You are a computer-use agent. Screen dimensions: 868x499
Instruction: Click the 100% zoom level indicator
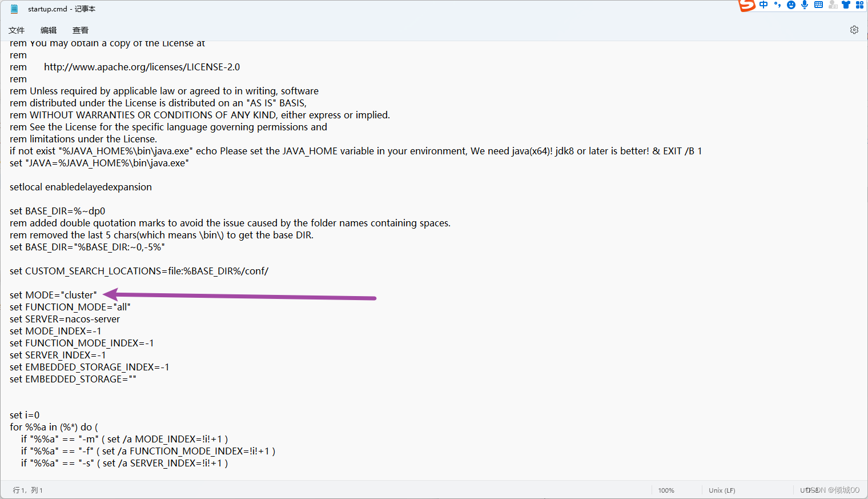tap(666, 490)
